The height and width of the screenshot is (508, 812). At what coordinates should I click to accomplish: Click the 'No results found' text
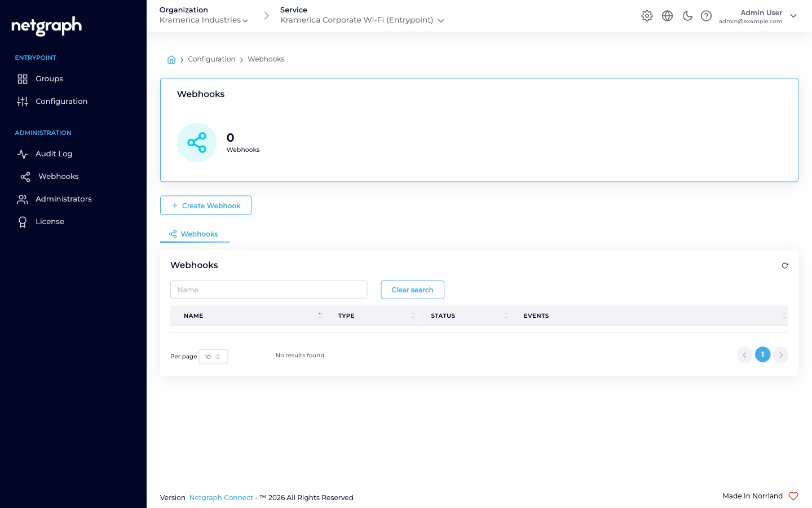(x=300, y=356)
